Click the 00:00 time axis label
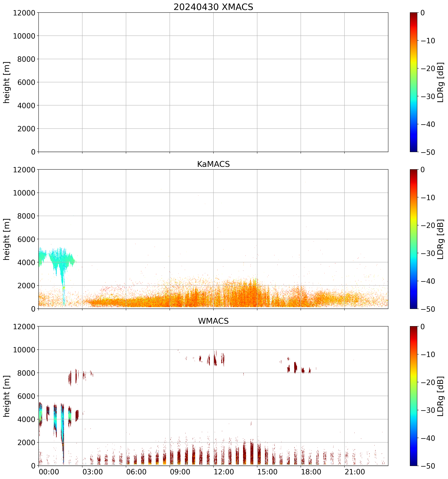The height and width of the screenshot is (479, 448). (x=49, y=472)
